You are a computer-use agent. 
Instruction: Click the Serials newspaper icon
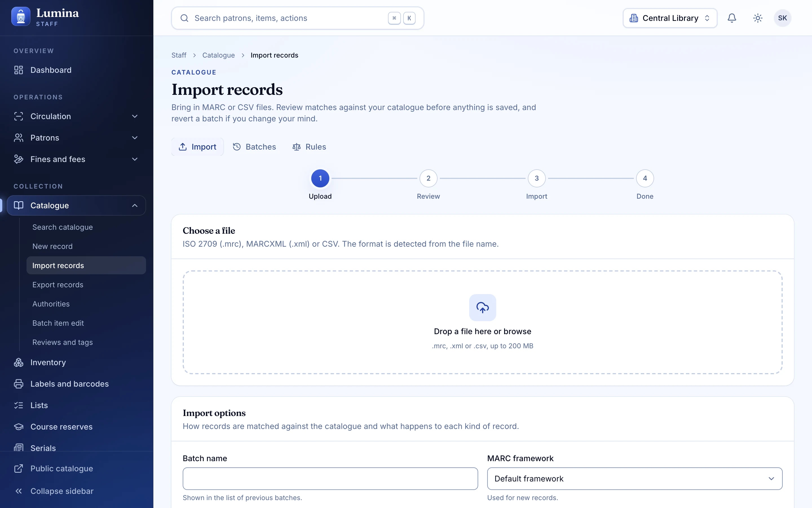18,448
